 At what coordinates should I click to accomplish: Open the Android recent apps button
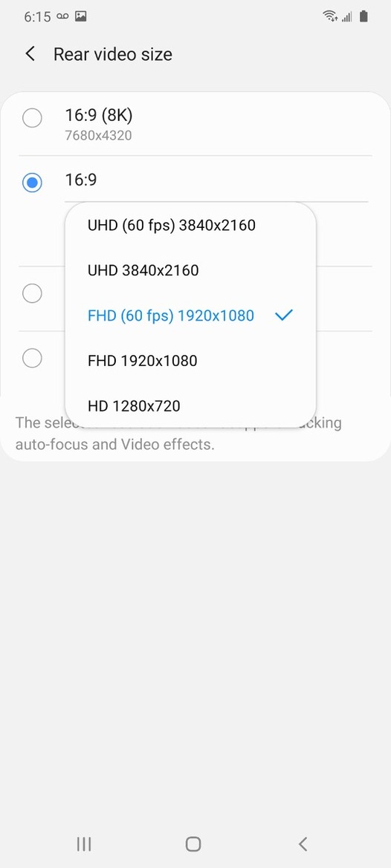click(x=84, y=844)
